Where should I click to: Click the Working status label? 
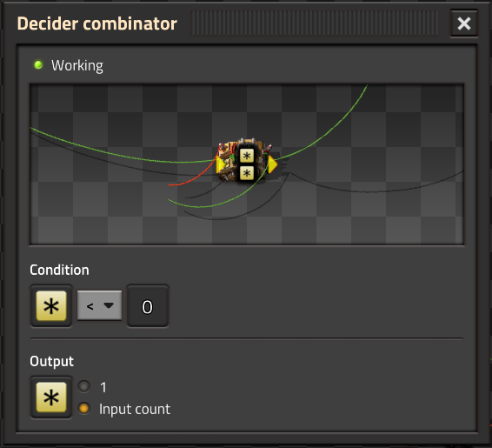pyautogui.click(x=77, y=65)
